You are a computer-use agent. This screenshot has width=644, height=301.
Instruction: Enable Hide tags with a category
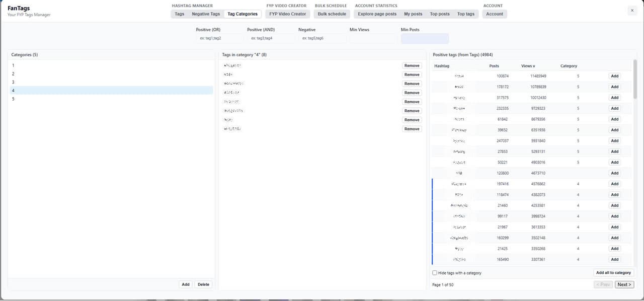click(x=435, y=273)
